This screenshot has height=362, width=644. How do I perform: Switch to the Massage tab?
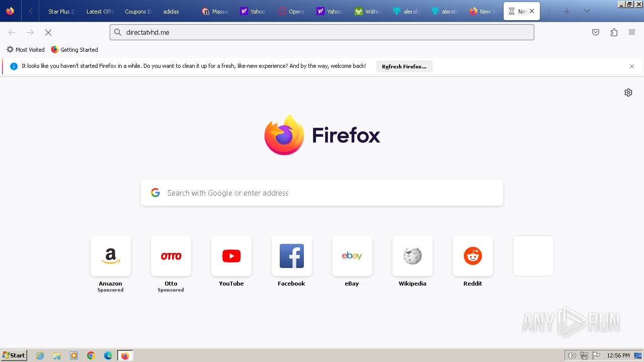[215, 11]
